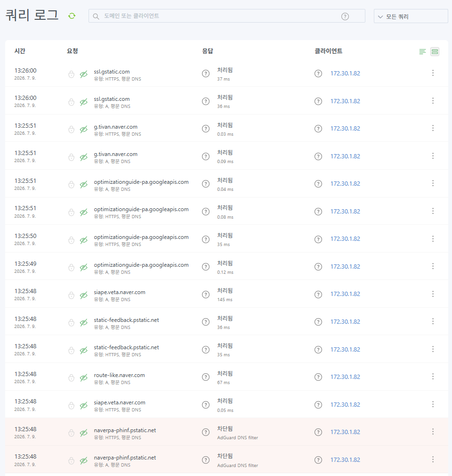
Task: Show blocked response details for naverpa-phinf HTTPS row
Action: (206, 432)
